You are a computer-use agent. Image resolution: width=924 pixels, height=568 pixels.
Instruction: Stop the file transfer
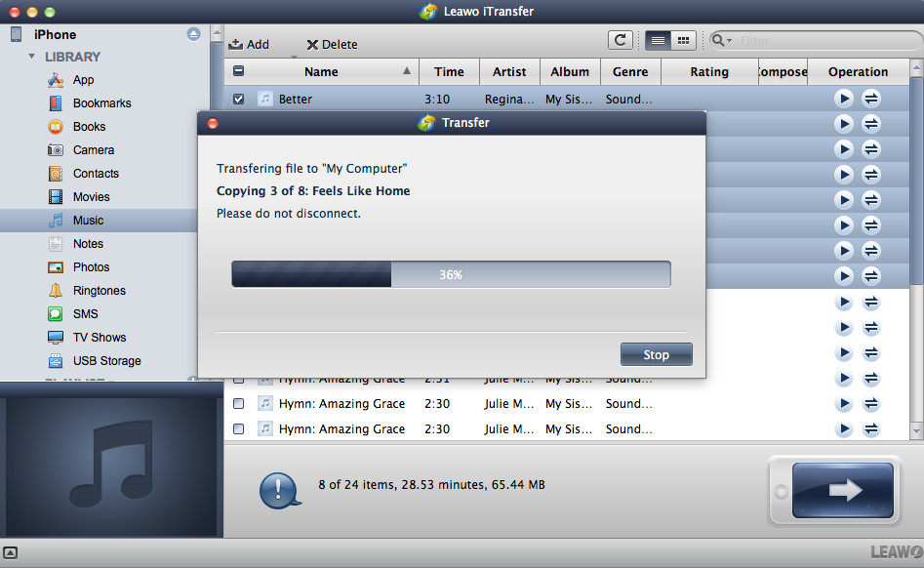coord(656,354)
